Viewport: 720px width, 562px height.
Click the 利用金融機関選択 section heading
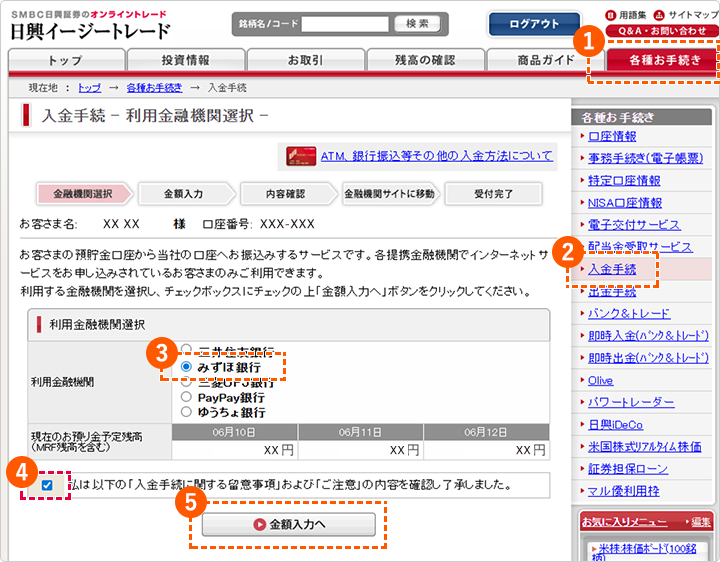(x=97, y=325)
